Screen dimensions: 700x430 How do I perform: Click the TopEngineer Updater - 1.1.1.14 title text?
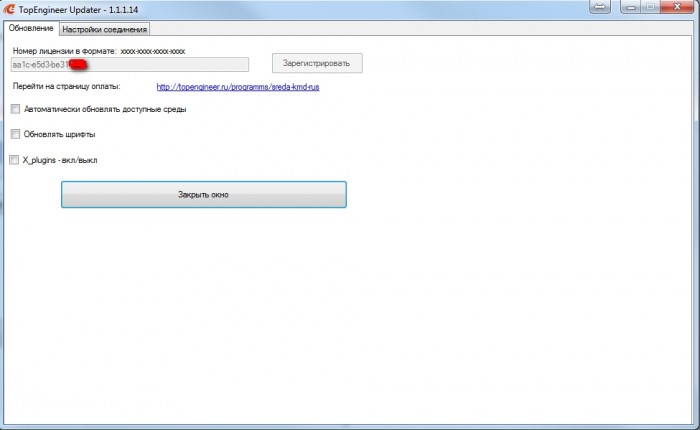tap(78, 9)
